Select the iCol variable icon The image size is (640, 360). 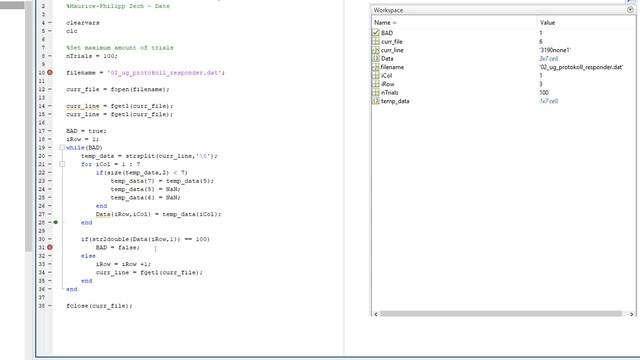376,76
